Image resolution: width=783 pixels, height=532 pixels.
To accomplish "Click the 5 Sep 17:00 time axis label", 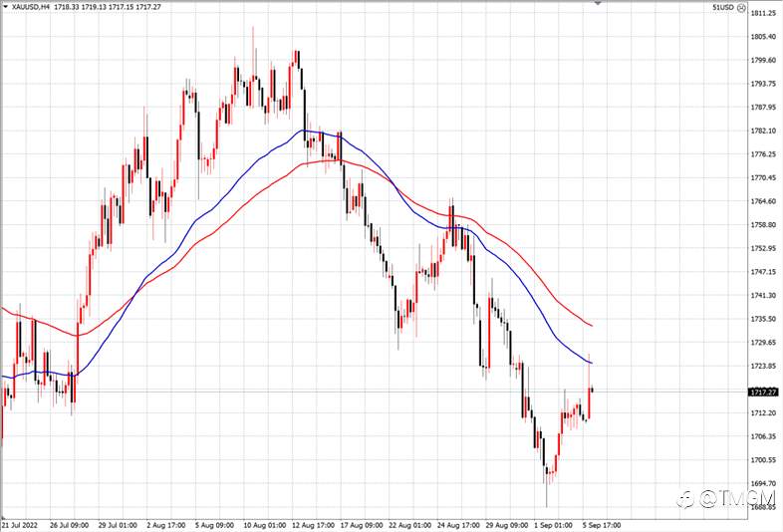I will coord(602,525).
